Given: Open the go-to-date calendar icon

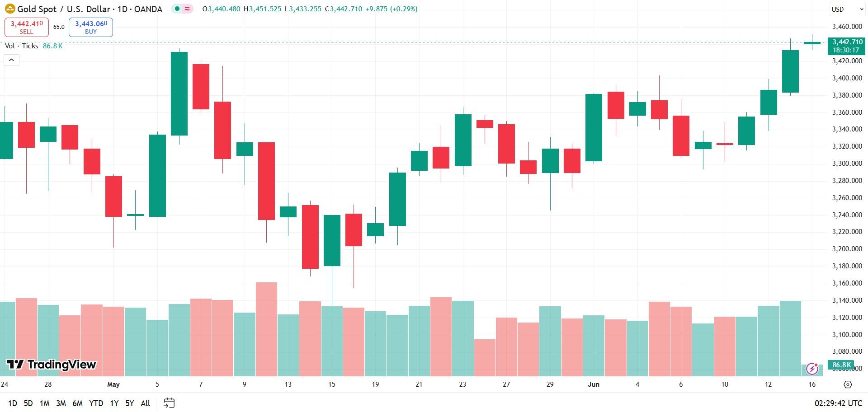Looking at the screenshot, I should coord(169,403).
